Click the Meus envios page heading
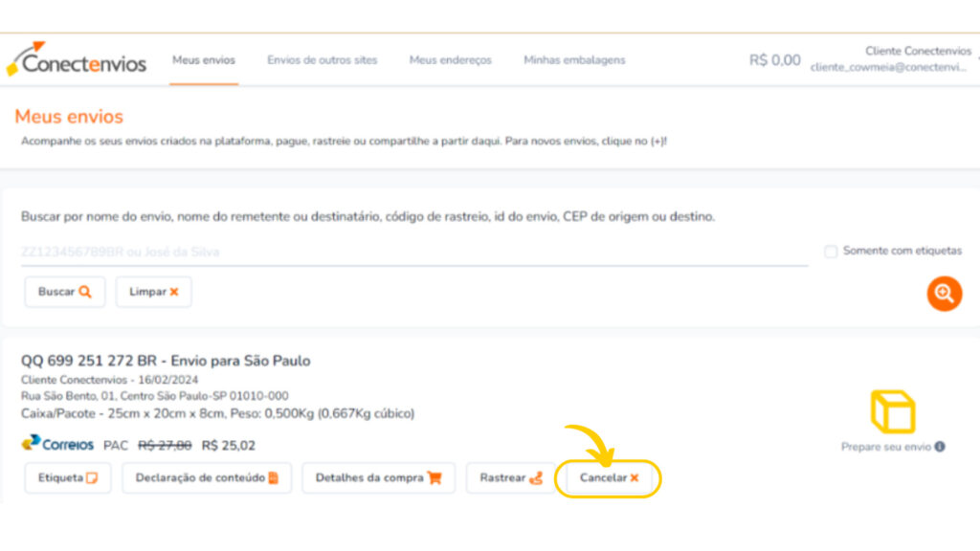The width and height of the screenshot is (980, 551). click(69, 116)
